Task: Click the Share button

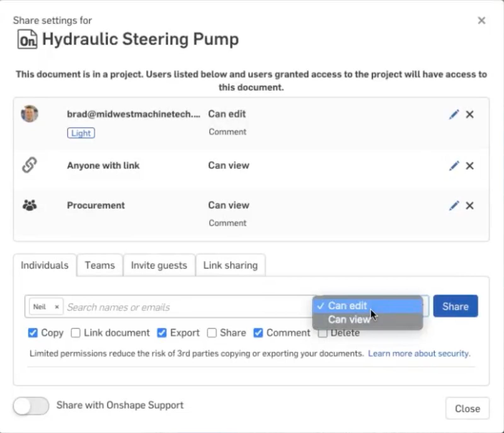Action: [x=455, y=306]
